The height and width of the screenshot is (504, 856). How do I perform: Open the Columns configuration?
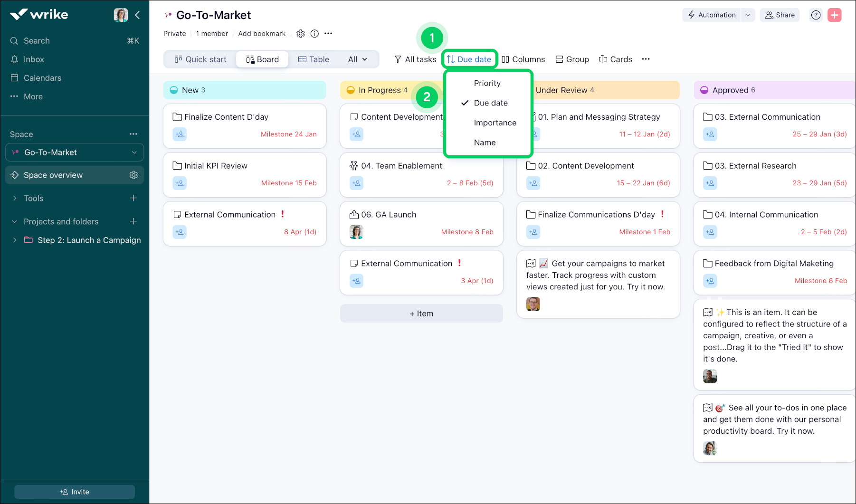coord(523,59)
